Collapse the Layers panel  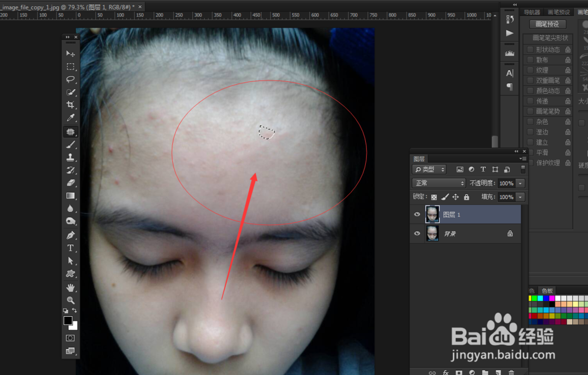pos(516,151)
